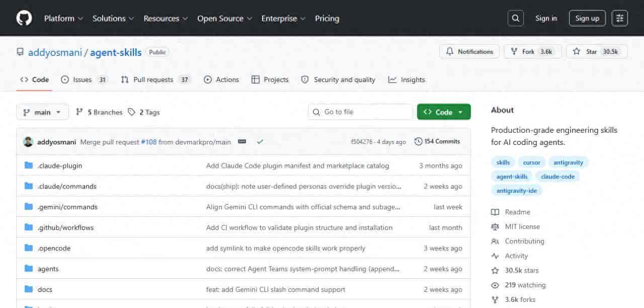Open the main branch selector dropdown
This screenshot has height=308, width=644.
click(x=42, y=112)
